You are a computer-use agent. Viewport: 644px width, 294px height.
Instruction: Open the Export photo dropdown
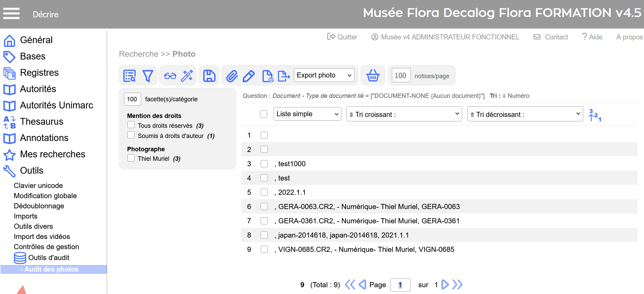(324, 75)
